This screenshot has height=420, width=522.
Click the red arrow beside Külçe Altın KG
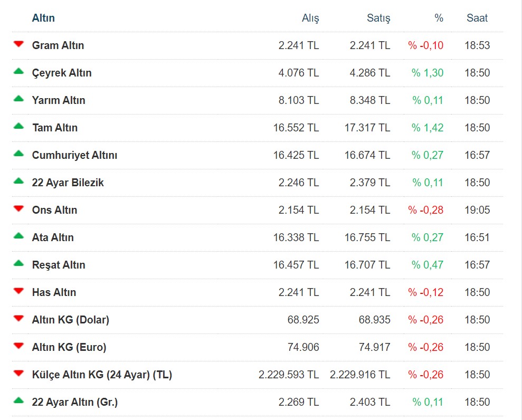pos(19,374)
